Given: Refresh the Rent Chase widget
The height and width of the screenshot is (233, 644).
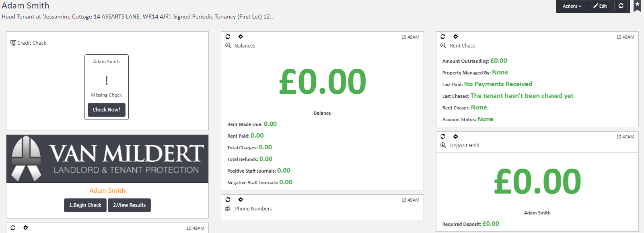Looking at the screenshot, I should 443,37.
